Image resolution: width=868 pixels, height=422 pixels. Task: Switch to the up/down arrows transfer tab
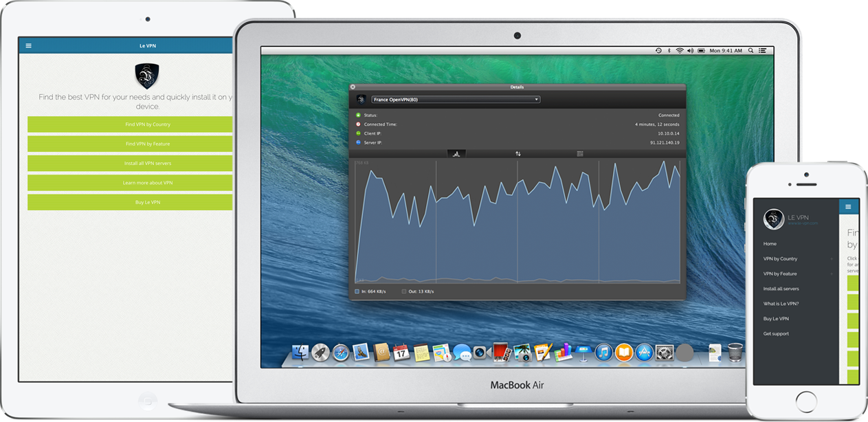(x=518, y=154)
